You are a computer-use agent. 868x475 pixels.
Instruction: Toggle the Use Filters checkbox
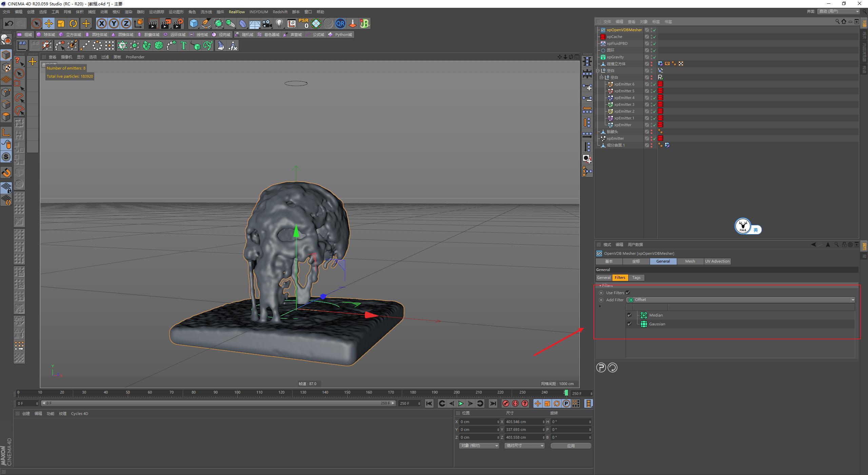[628, 292]
